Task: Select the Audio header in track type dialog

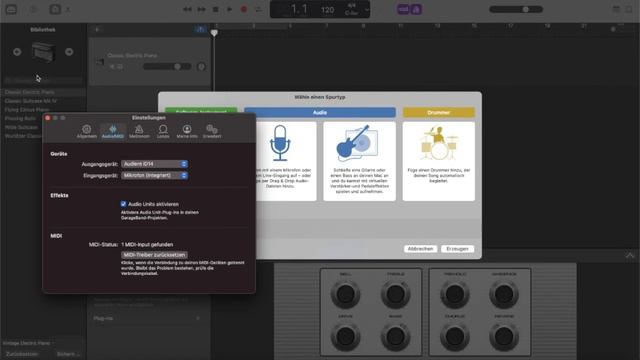Action: tap(320, 112)
